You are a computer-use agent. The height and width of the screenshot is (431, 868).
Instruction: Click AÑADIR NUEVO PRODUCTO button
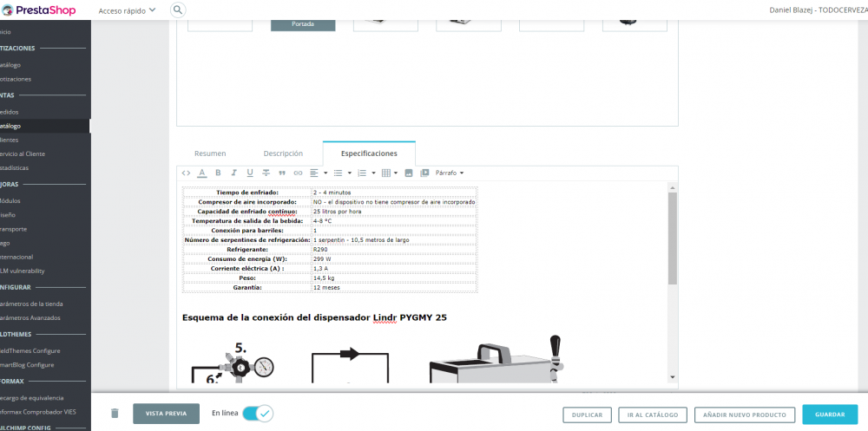point(745,415)
